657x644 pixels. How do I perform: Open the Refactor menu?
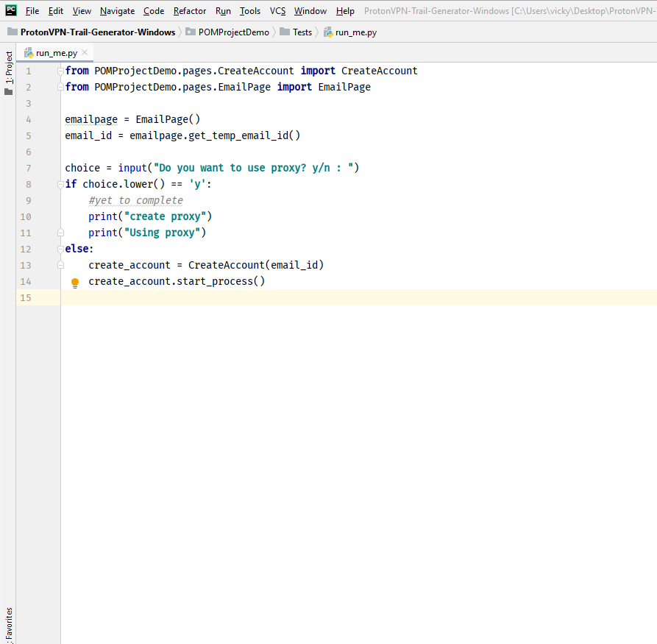[x=189, y=11]
